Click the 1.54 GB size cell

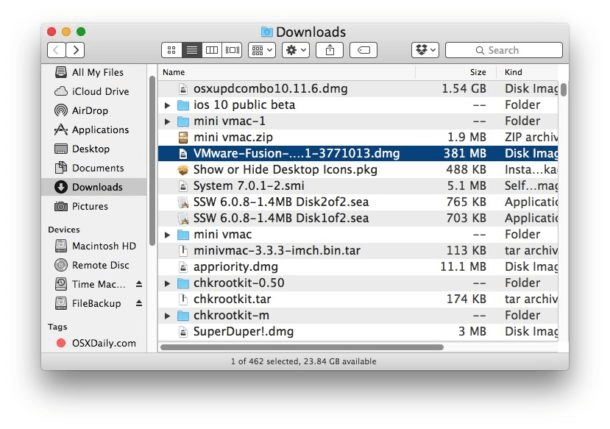(464, 89)
